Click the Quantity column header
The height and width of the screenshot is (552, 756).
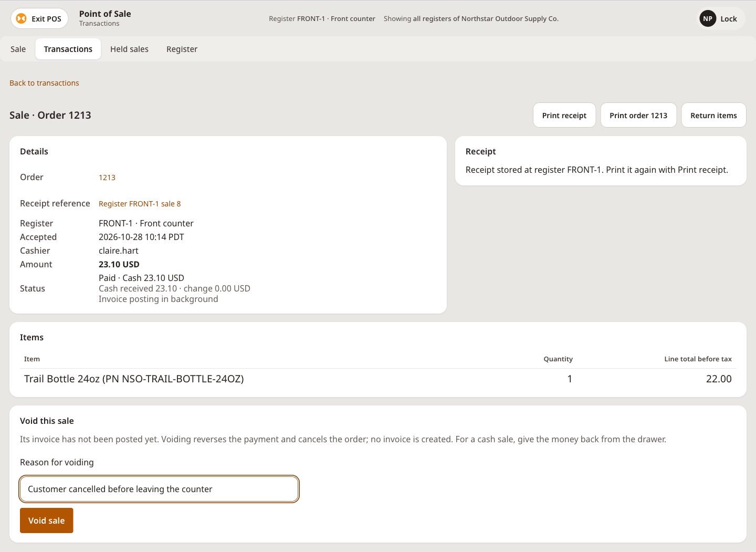pos(558,359)
